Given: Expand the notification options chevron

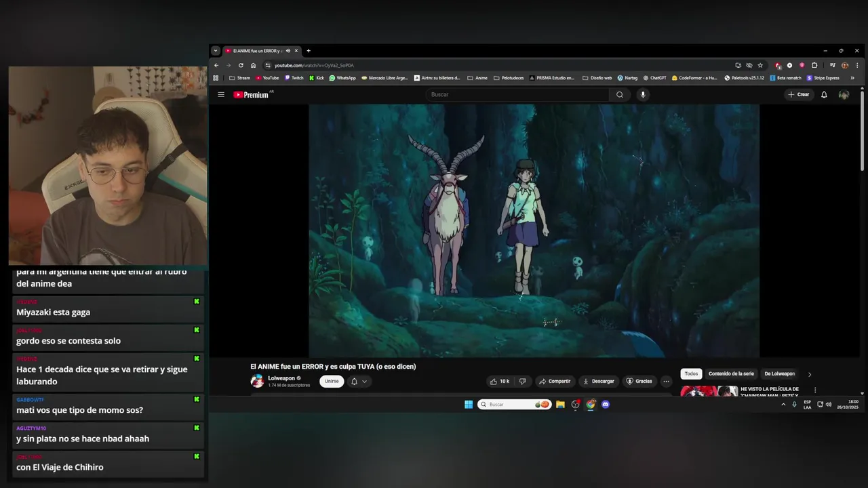Looking at the screenshot, I should click(364, 382).
